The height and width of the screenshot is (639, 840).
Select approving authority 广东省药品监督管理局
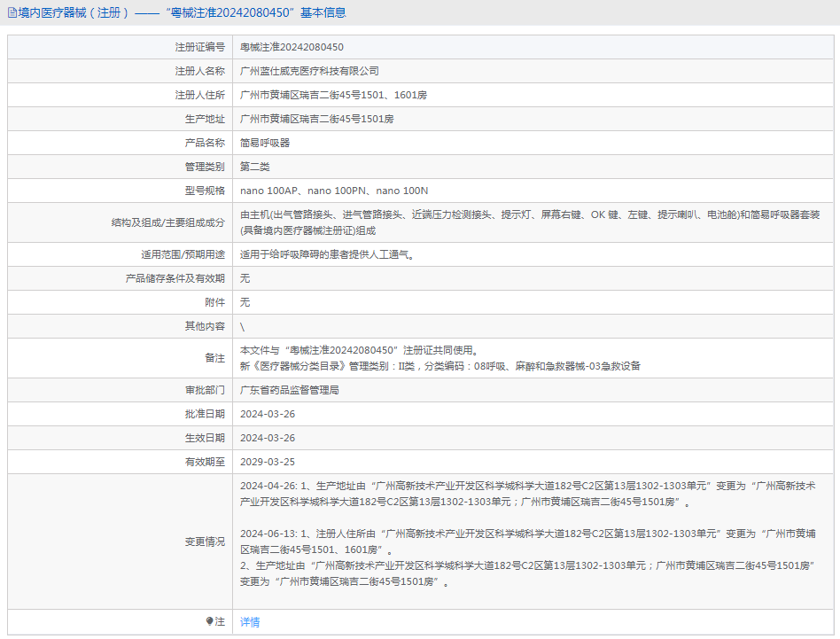[x=290, y=391]
